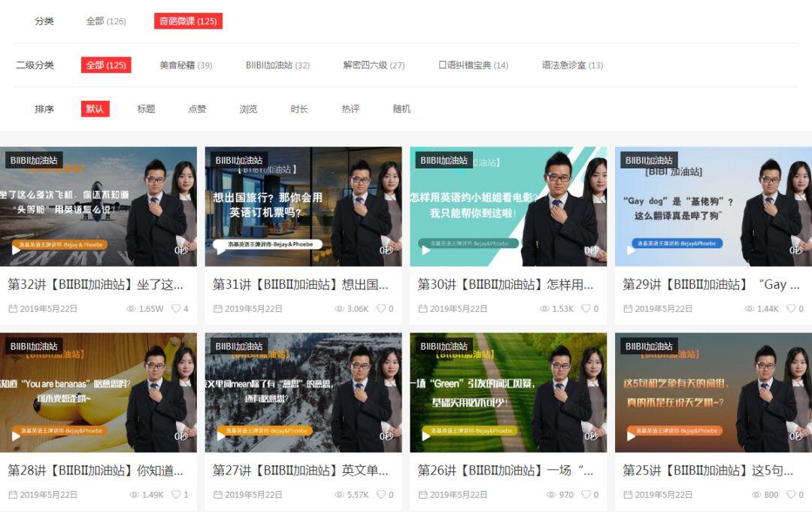
Task: Sort videos by 点赞
Action: click(197, 109)
